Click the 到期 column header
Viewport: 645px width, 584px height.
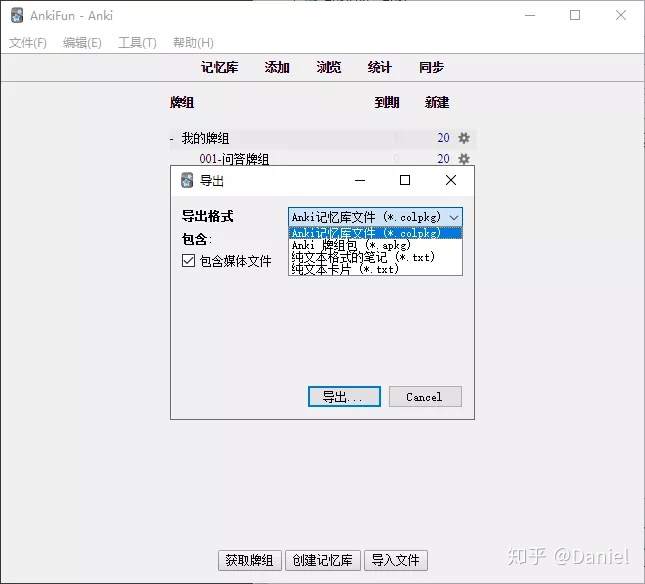pos(387,102)
